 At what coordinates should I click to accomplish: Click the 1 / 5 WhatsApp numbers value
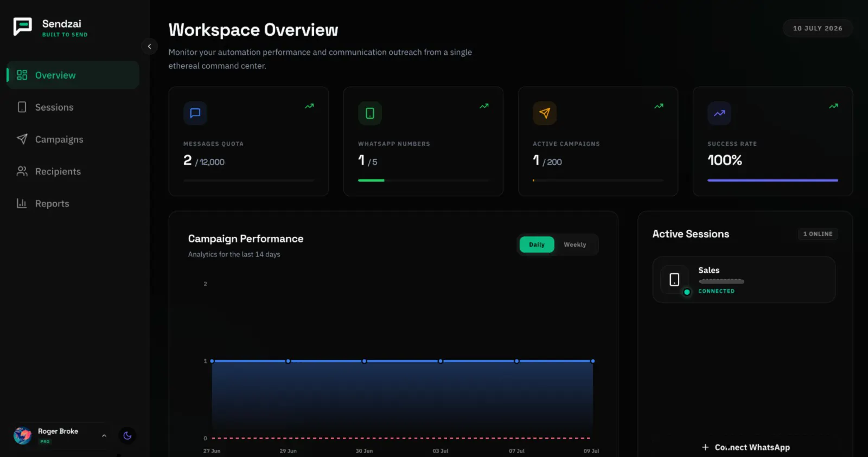point(368,160)
